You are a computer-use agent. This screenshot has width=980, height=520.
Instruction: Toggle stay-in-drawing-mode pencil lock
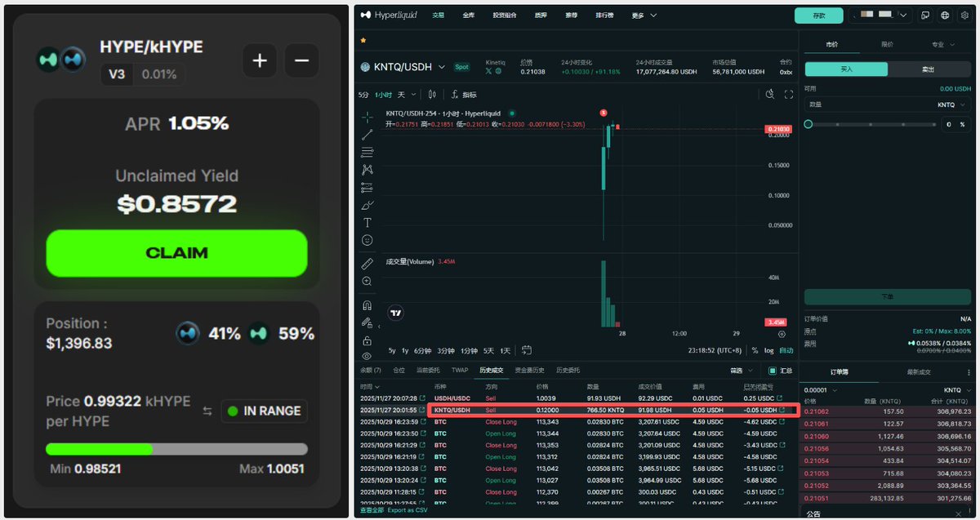[x=367, y=323]
